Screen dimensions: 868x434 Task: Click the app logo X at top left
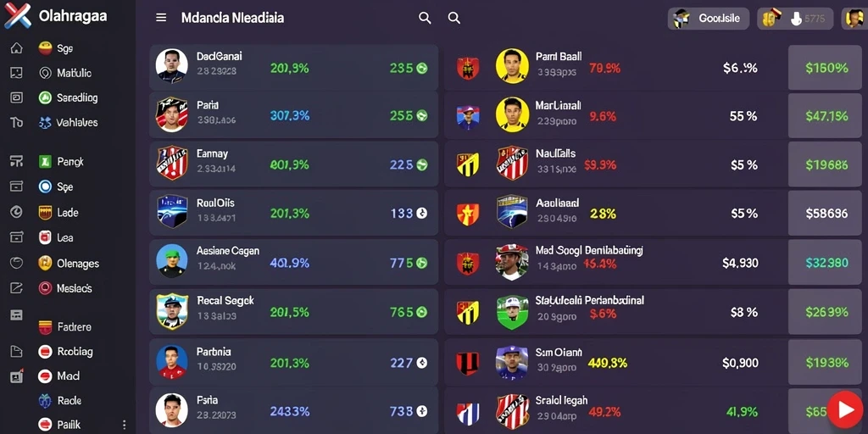[18, 15]
